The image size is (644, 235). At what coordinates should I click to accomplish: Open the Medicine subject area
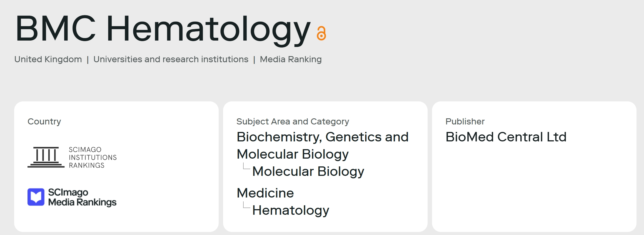(x=265, y=193)
